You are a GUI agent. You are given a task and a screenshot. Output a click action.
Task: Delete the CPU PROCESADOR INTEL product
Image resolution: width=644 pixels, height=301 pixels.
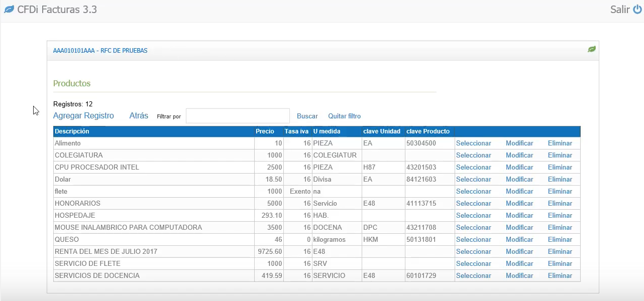click(x=560, y=168)
